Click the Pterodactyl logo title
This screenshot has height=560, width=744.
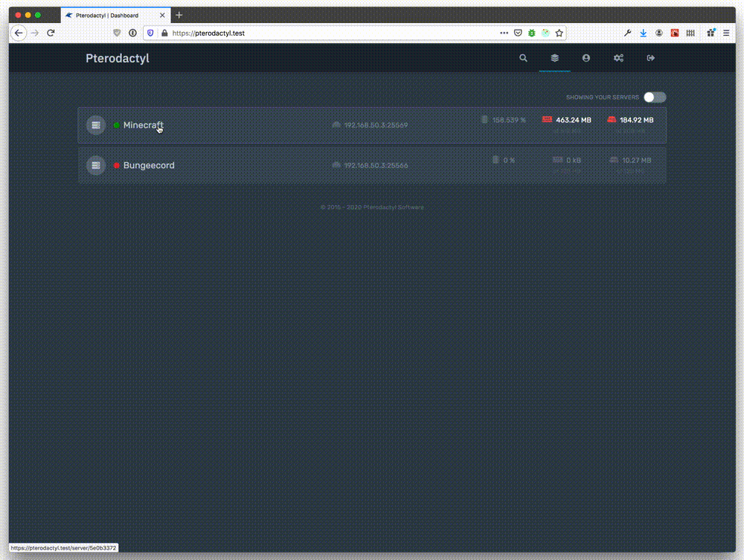118,58
